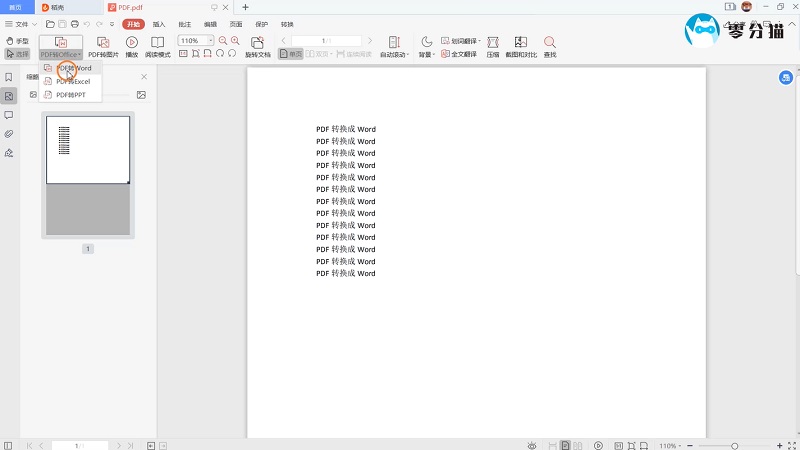Viewport: 800px width, 450px height.
Task: Go to the previous page with the toolbar arrow
Action: (x=284, y=40)
